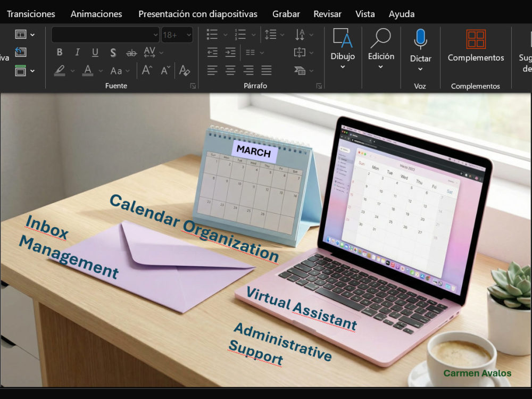Toggle Underline formatting
Image resolution: width=532 pixels, height=399 pixels.
95,52
